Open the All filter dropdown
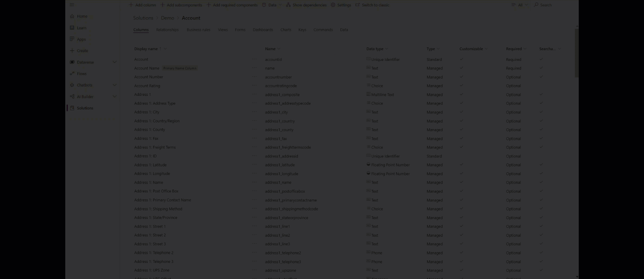Image resolution: width=644 pixels, height=279 pixels. (x=520, y=5)
